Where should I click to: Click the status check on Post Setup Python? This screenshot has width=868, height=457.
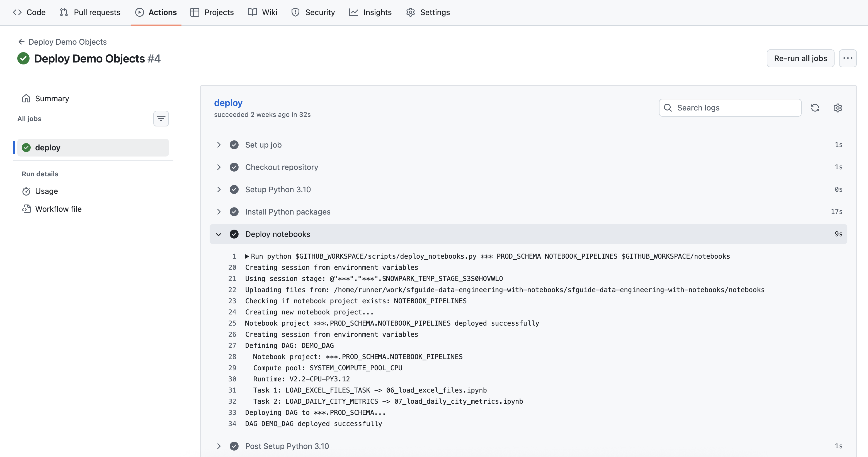click(234, 446)
